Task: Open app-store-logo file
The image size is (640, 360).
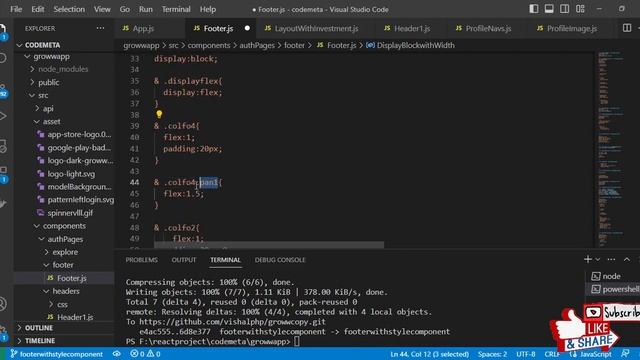Action: [x=64, y=134]
